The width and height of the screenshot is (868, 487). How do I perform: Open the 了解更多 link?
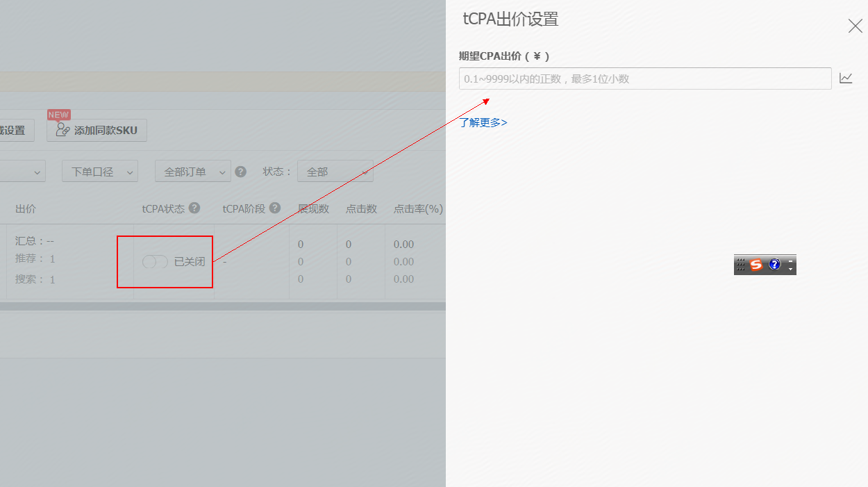pyautogui.click(x=483, y=122)
